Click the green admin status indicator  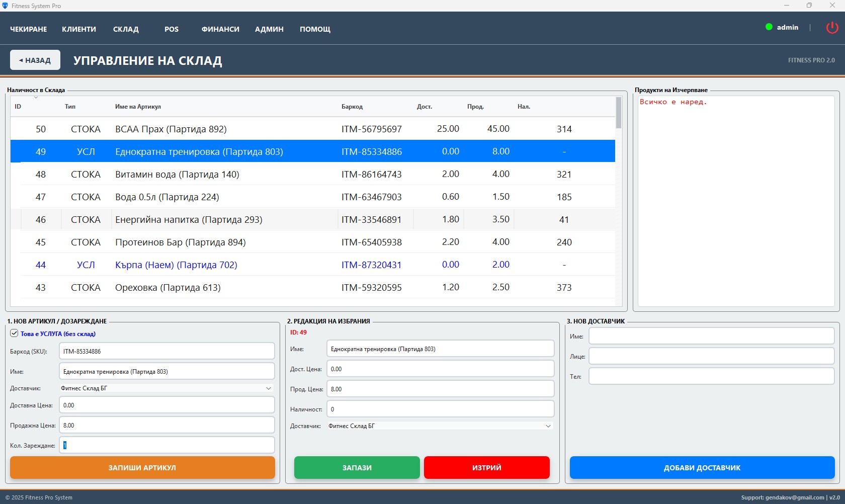(769, 27)
